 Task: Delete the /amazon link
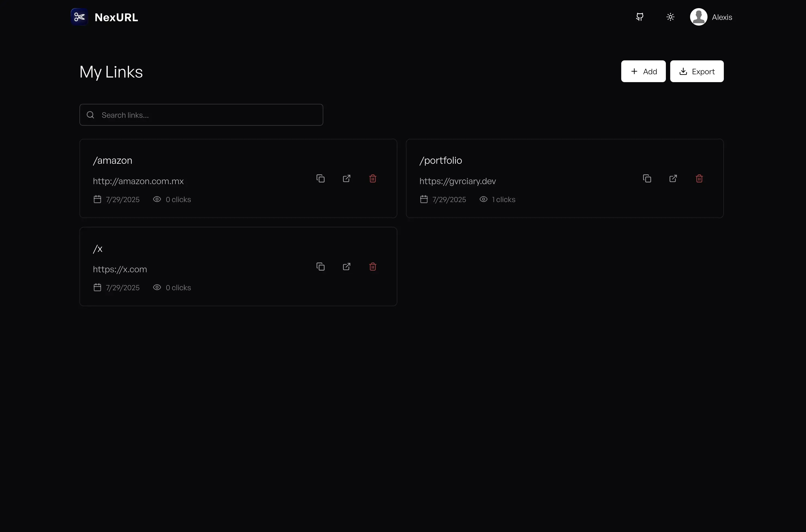pos(373,178)
